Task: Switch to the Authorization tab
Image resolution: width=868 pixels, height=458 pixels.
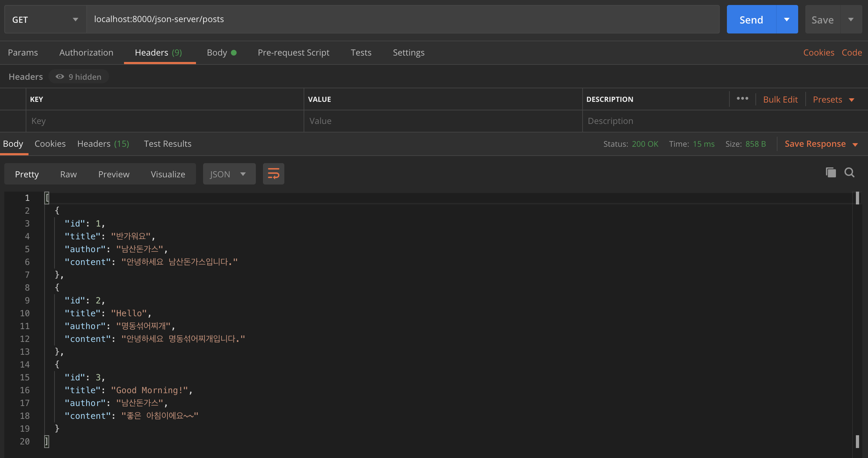Action: 86,53
